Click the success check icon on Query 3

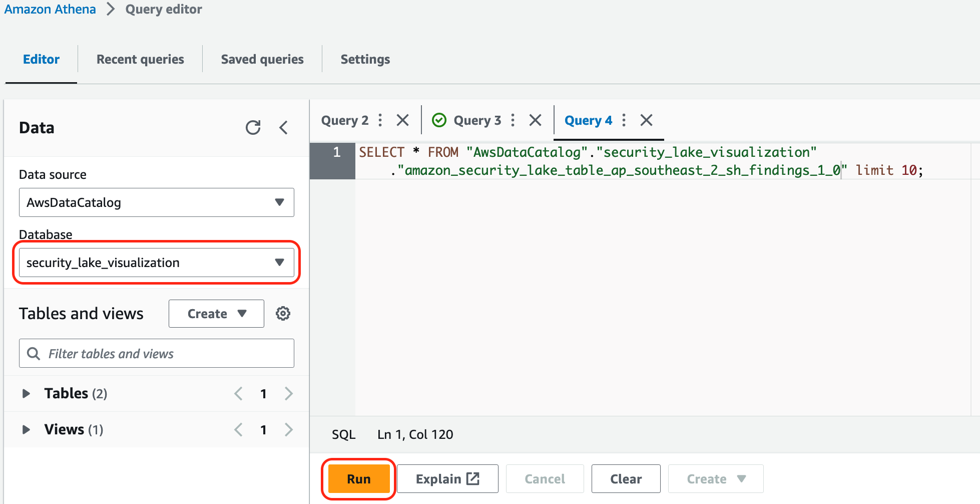[x=439, y=120]
